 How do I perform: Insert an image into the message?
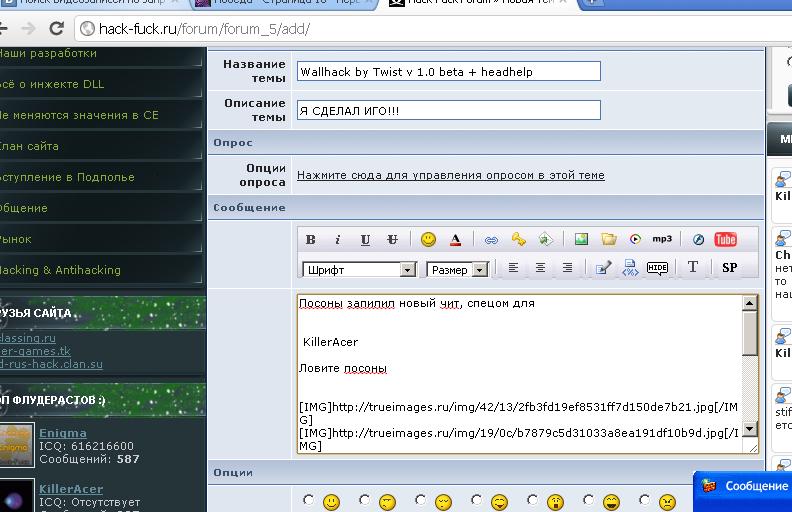pos(581,240)
